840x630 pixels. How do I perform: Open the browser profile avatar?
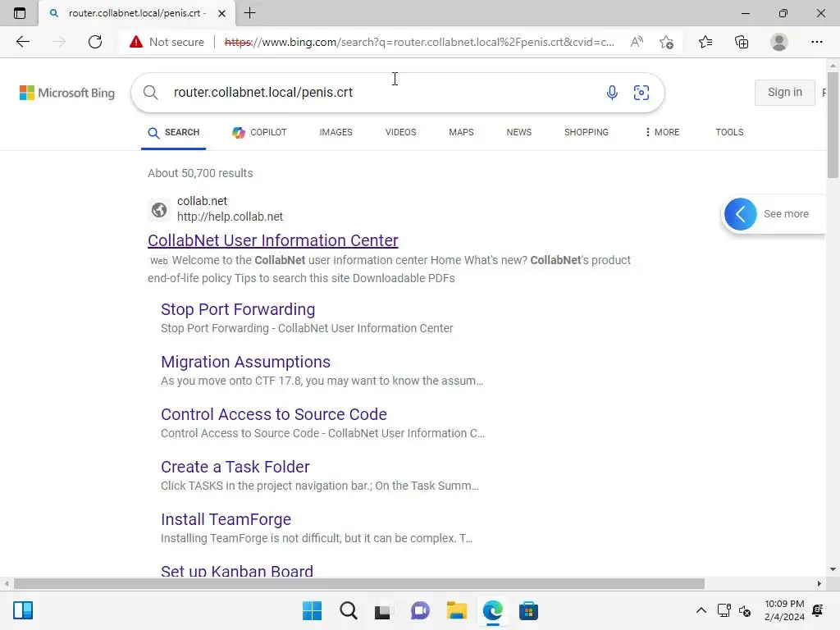(x=779, y=42)
